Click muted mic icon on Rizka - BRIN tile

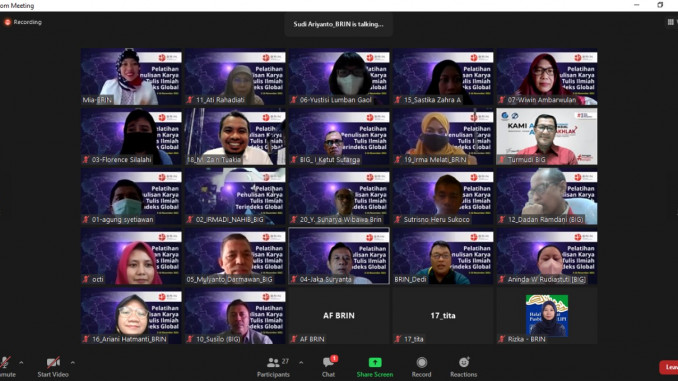point(502,339)
